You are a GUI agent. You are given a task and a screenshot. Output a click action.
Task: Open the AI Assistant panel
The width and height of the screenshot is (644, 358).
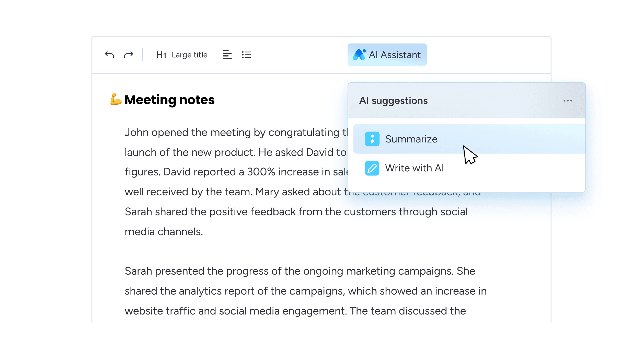click(387, 54)
